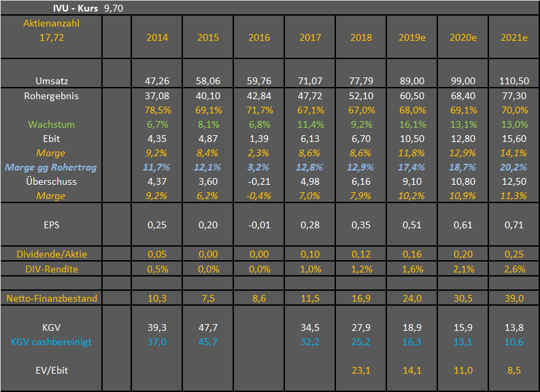This screenshot has height=392, width=540.
Task: Select EPS value -0,01
Action: coord(259,225)
